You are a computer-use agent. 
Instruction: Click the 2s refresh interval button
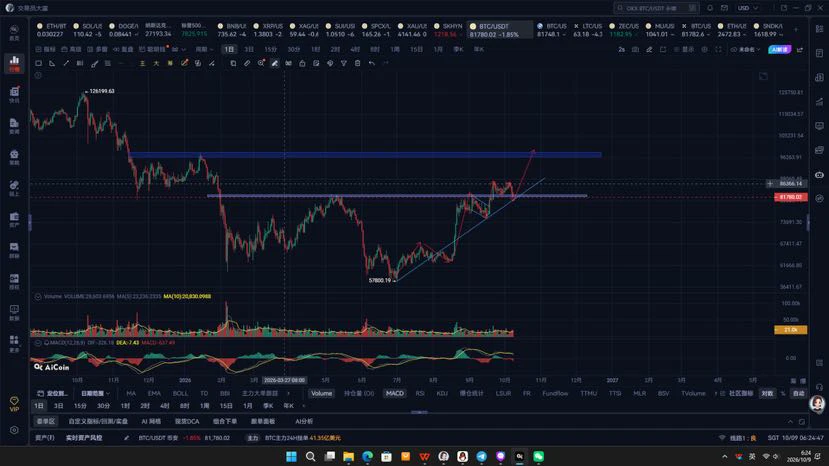pos(622,49)
